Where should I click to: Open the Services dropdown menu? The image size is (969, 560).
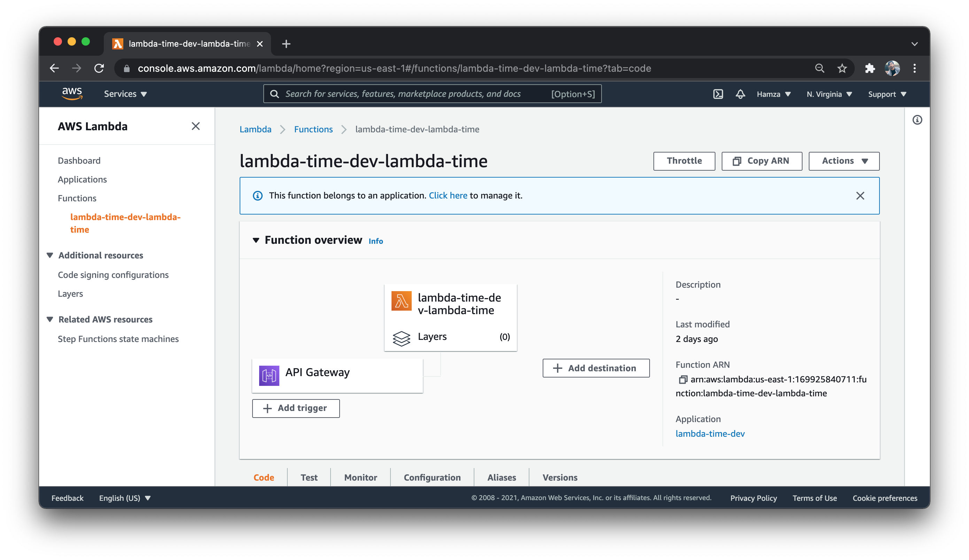tap(125, 94)
